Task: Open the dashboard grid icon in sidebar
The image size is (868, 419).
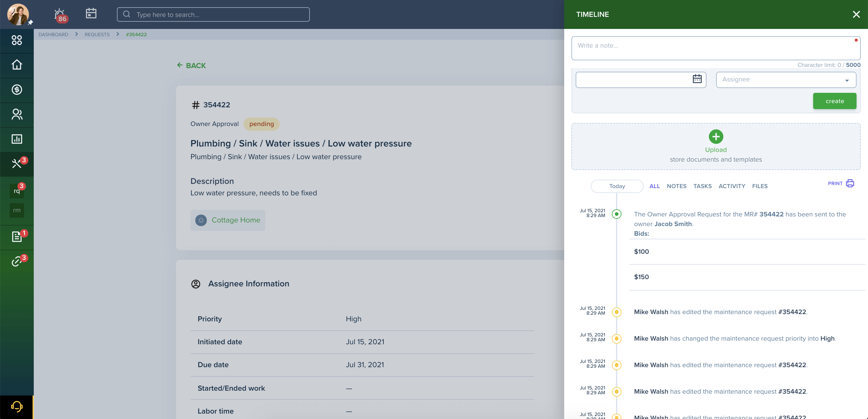Action: coord(17,40)
